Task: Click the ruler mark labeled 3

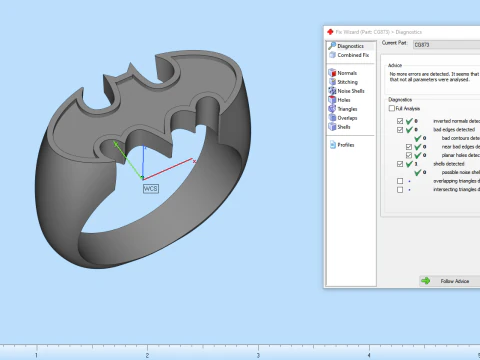Action: (x=258, y=355)
